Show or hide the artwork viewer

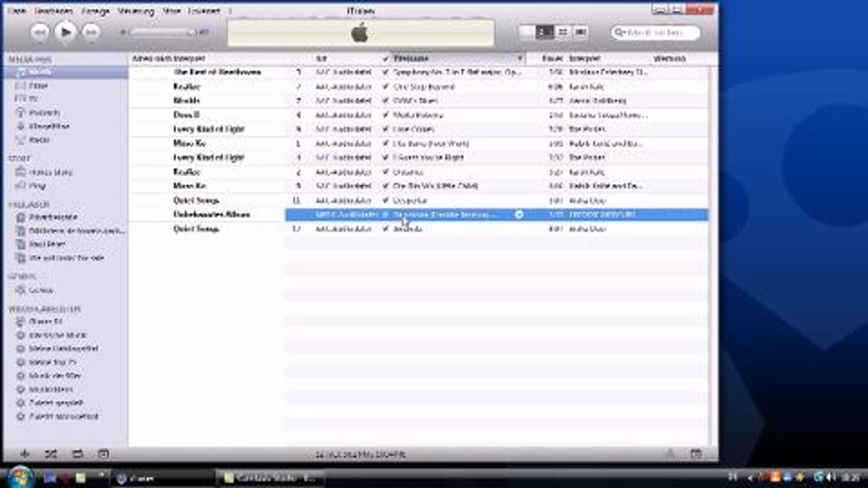coord(103,454)
